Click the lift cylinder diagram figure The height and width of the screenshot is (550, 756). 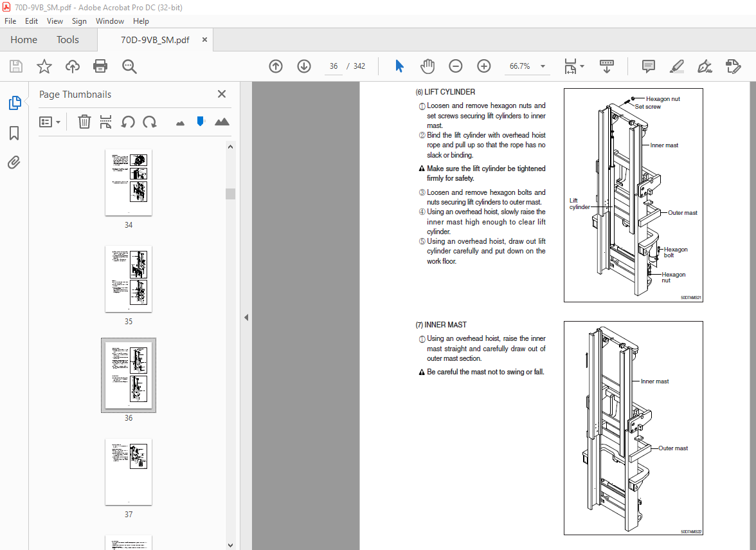(634, 196)
